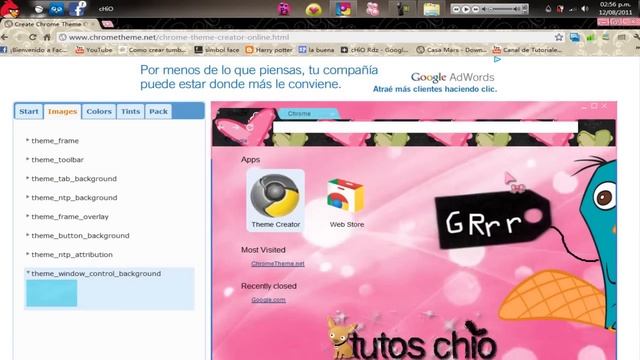Select the Create Chrome Theme browser tab
The image size is (640, 360).
coord(50,24)
